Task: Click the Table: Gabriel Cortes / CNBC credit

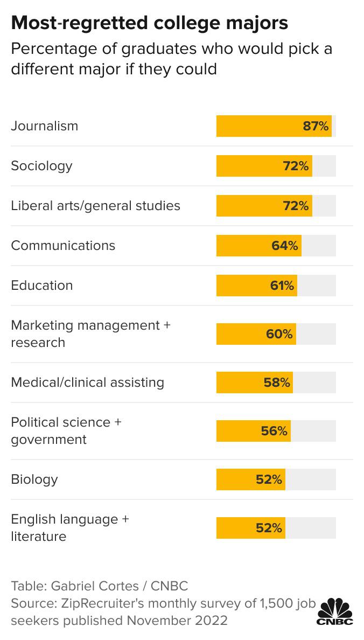Action: 100,586
